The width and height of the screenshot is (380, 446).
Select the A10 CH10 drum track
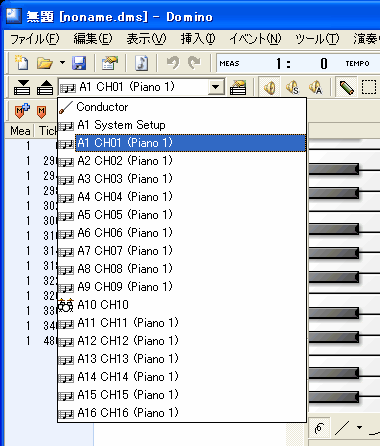[x=182, y=305]
